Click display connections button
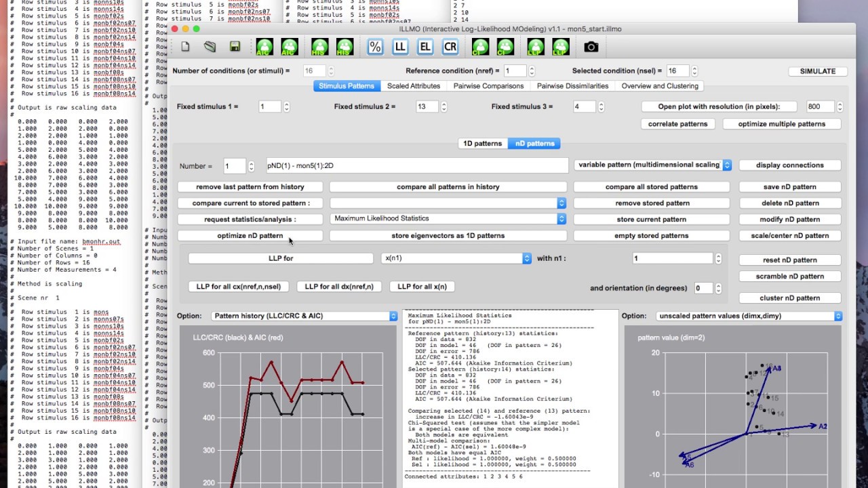 click(789, 165)
